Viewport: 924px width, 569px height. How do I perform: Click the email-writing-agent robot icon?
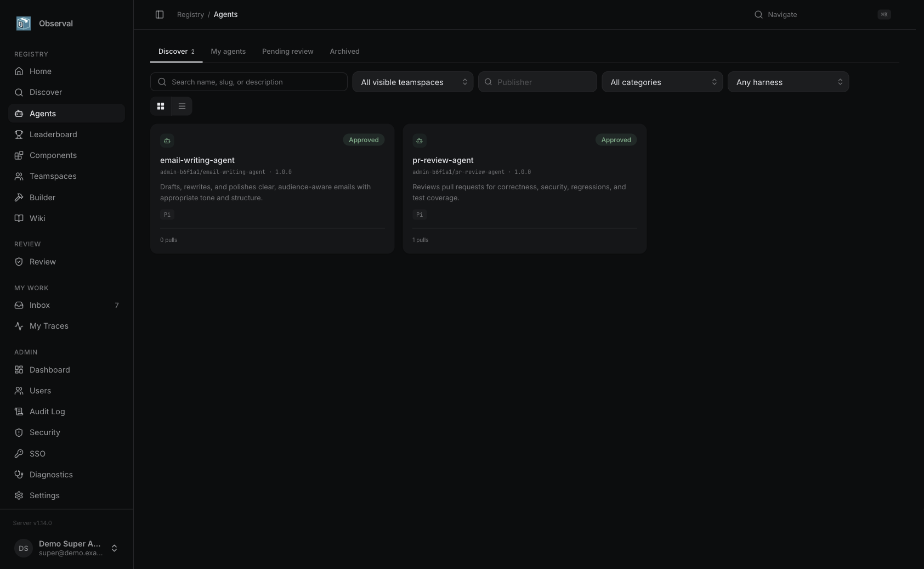(x=167, y=140)
